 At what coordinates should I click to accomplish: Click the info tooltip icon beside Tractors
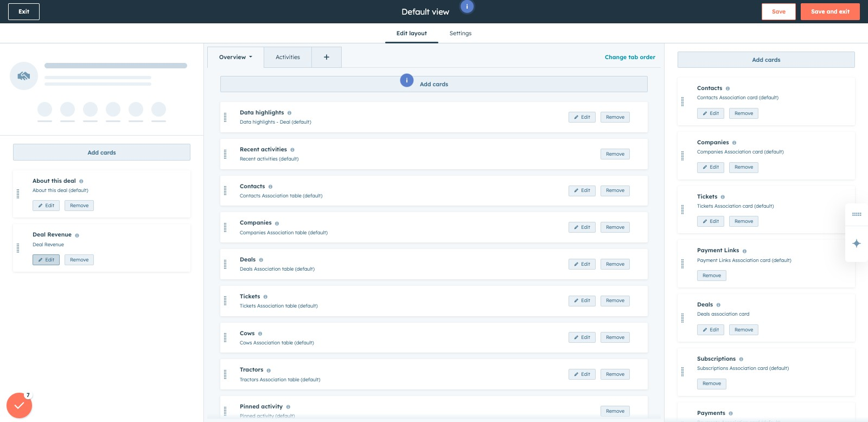pyautogui.click(x=269, y=370)
